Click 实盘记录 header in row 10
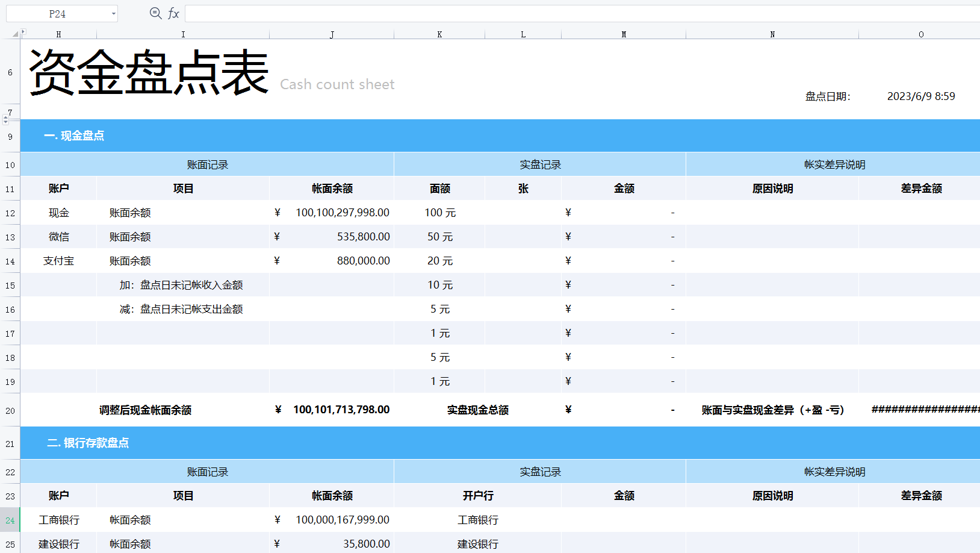Viewport: 980px width, 553px height. coord(540,164)
